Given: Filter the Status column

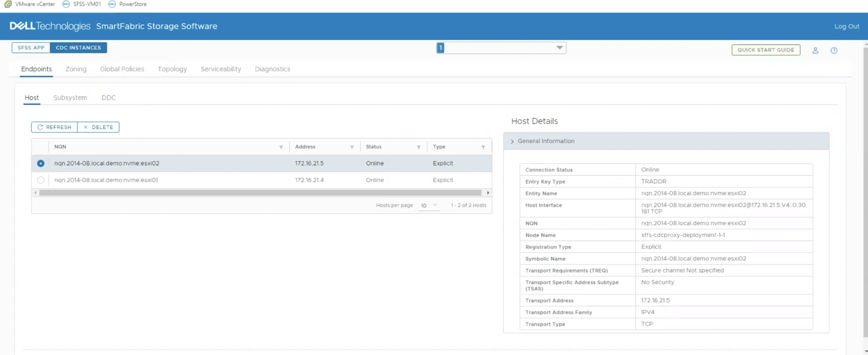Looking at the screenshot, I should 419,147.
